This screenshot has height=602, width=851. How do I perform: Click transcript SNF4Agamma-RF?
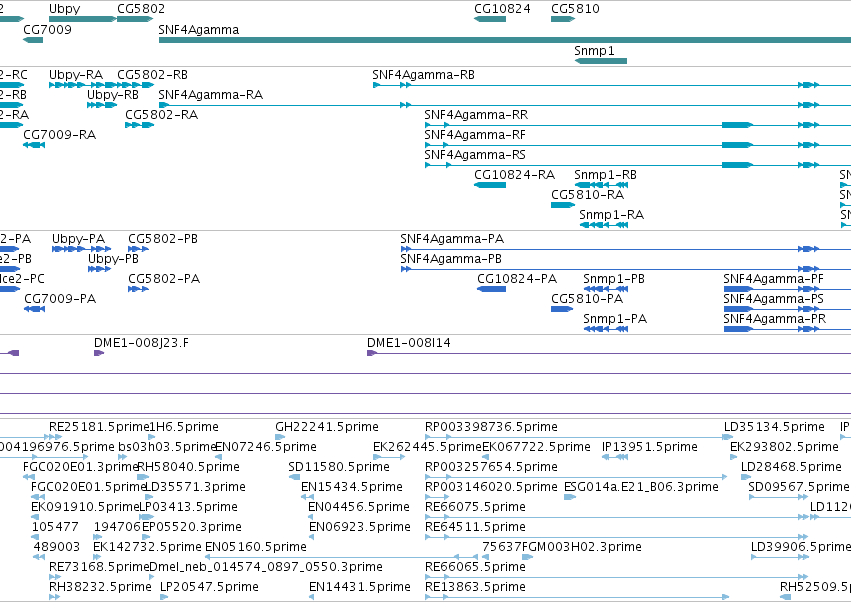coord(638,145)
